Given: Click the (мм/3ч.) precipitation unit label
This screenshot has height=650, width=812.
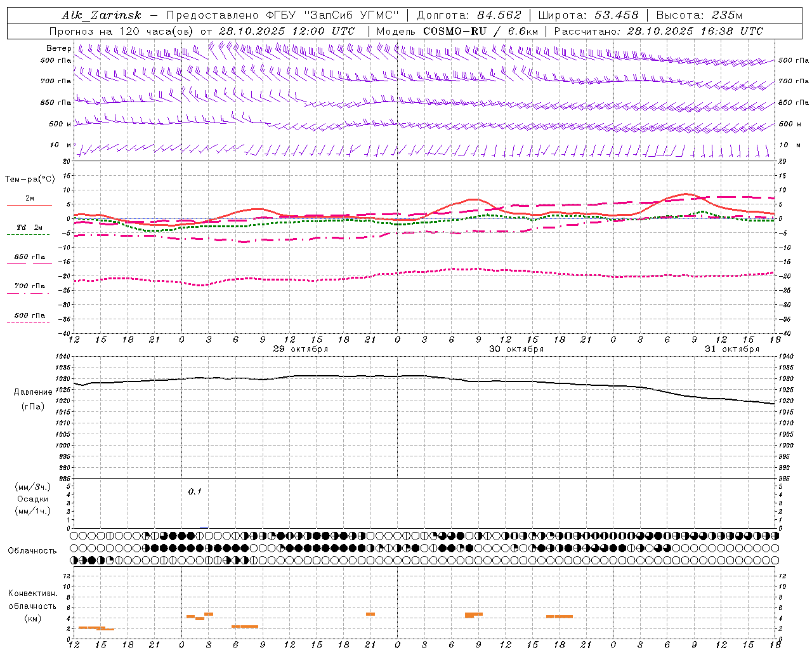Looking at the screenshot, I should click(33, 487).
